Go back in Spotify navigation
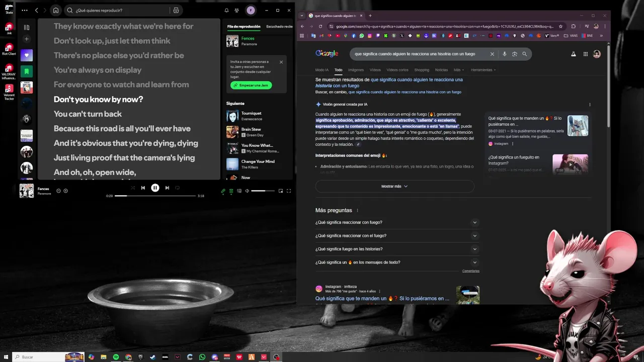 [36, 10]
